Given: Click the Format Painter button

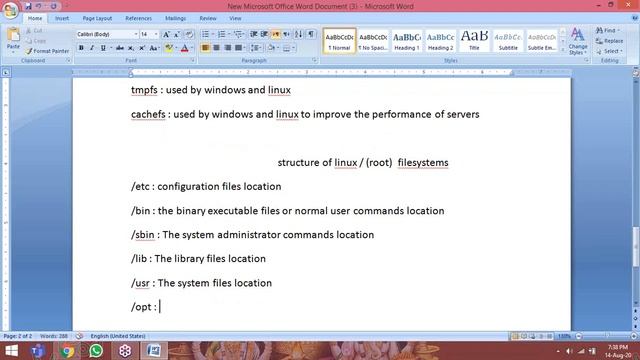Looking at the screenshot, I should pyautogui.click(x=47, y=51).
